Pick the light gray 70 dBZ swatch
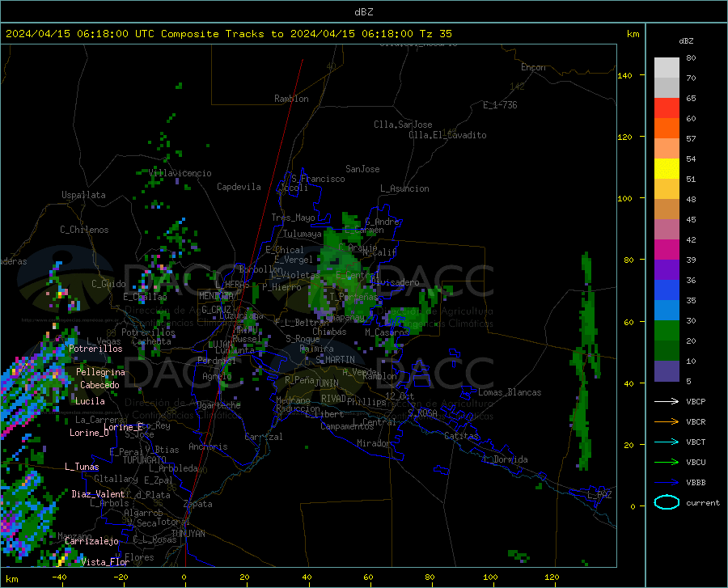Screen dimensions: 728x588 (x=667, y=68)
